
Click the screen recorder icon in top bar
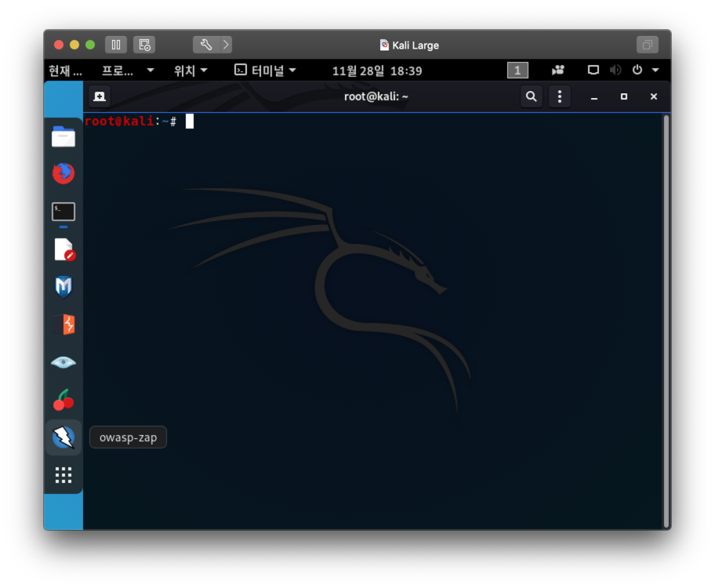(x=557, y=71)
